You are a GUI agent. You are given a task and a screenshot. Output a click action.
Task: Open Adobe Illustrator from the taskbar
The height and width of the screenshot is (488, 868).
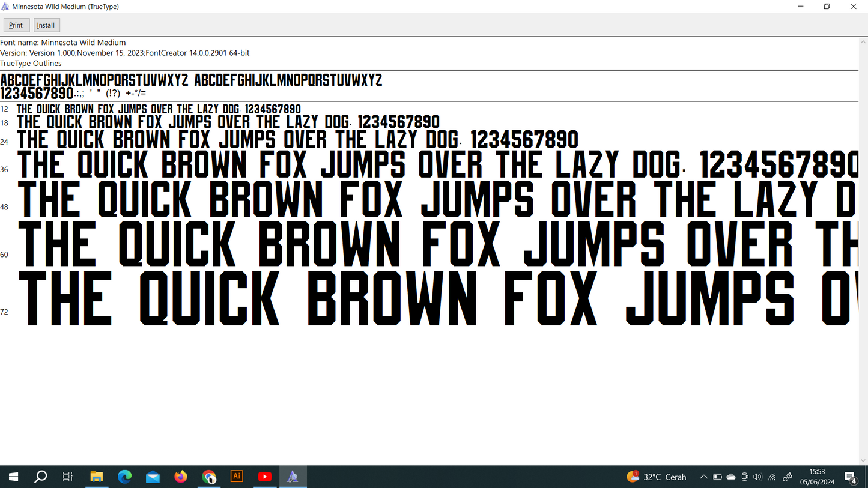pos(237,477)
